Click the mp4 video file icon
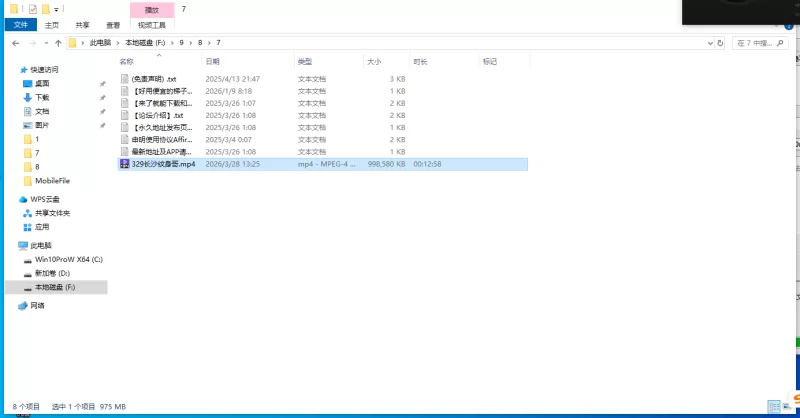The image size is (800, 418). (x=124, y=164)
